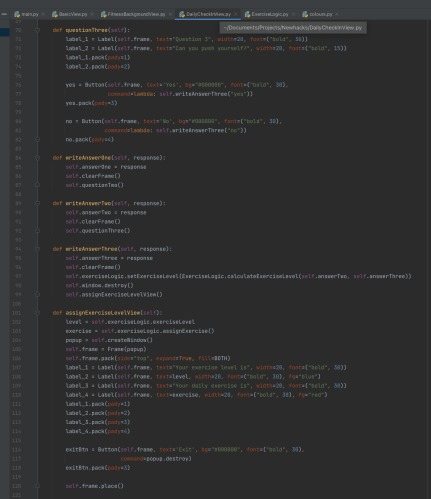Click fold end marker at line 92

(x=37, y=231)
